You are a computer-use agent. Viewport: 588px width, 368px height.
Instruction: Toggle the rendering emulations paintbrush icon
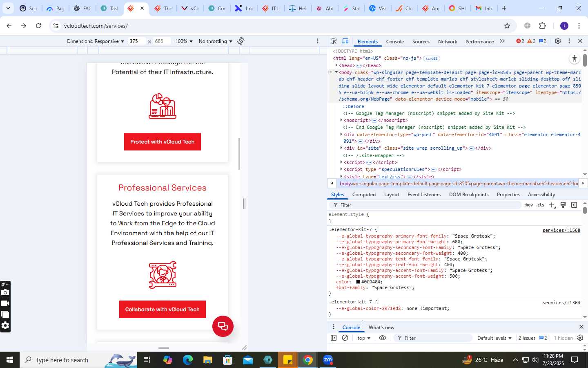click(x=563, y=205)
